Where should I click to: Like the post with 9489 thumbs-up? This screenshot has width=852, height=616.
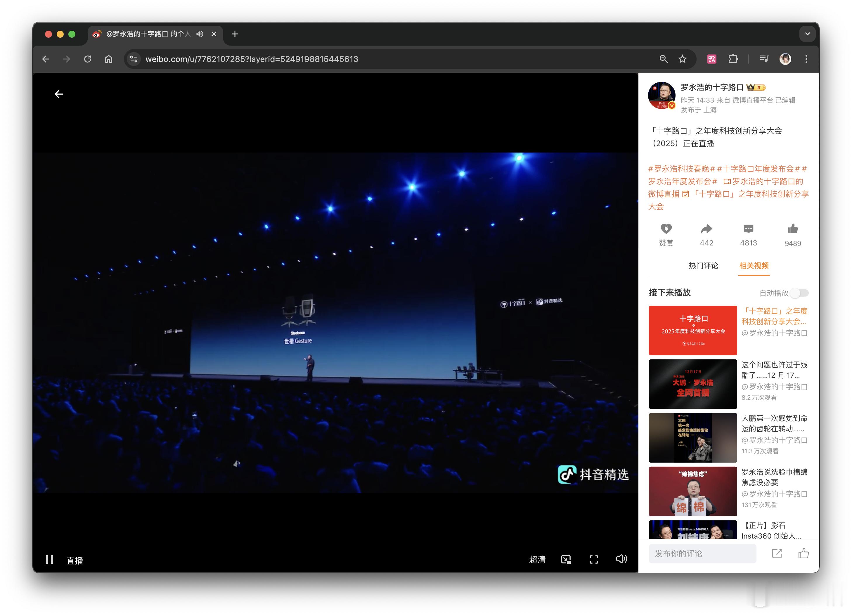coord(793,229)
